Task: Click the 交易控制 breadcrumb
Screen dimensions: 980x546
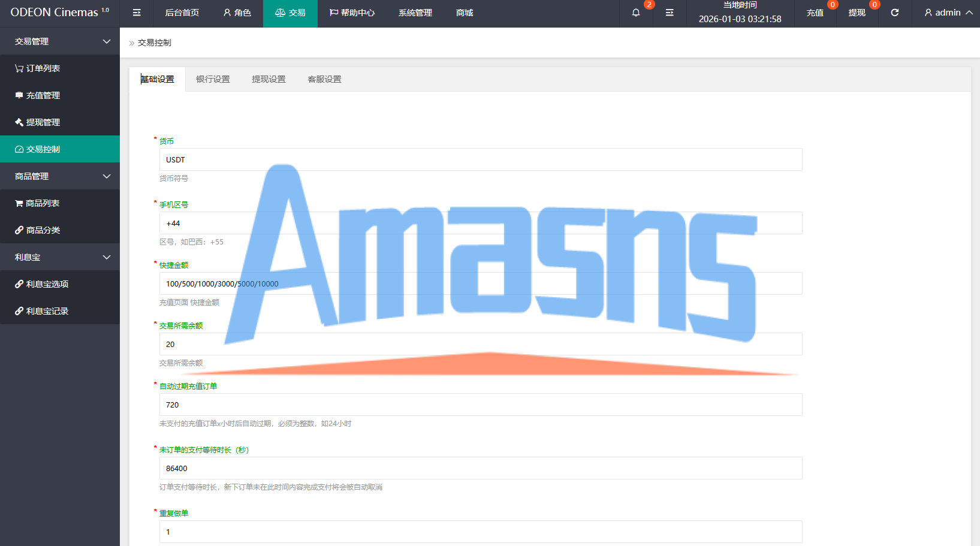Action: [x=155, y=43]
